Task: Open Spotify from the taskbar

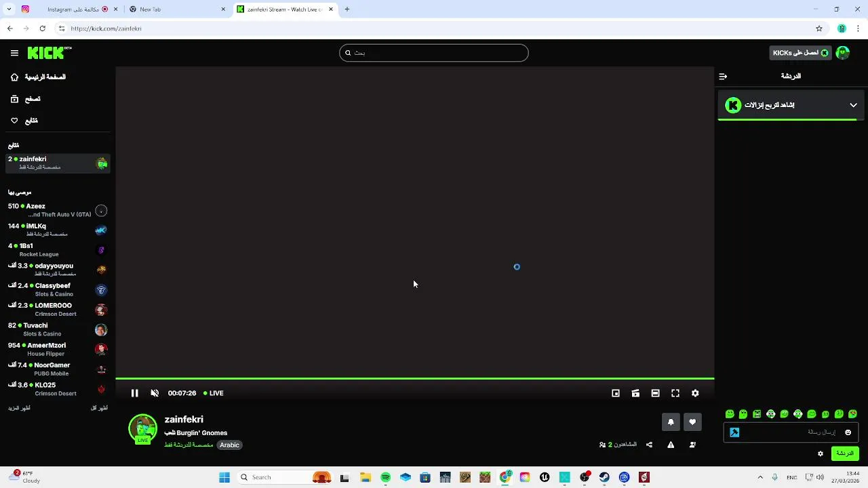Action: (385, 477)
